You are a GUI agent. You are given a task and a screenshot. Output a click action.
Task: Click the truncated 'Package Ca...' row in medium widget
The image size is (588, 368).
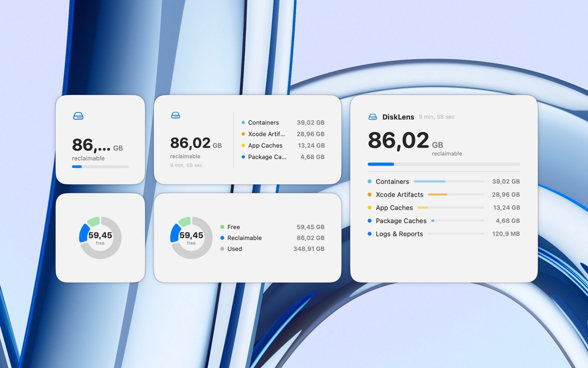tap(283, 157)
